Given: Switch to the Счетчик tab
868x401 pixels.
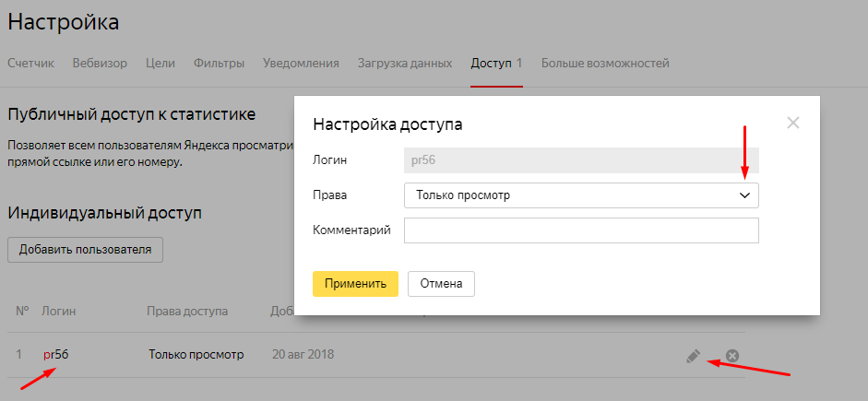Looking at the screenshot, I should pos(31,64).
